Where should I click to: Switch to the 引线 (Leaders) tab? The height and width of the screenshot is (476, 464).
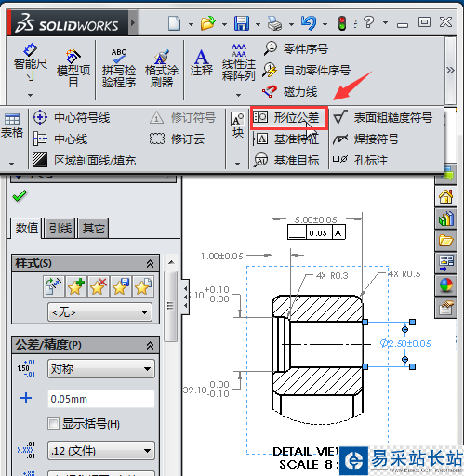point(60,229)
